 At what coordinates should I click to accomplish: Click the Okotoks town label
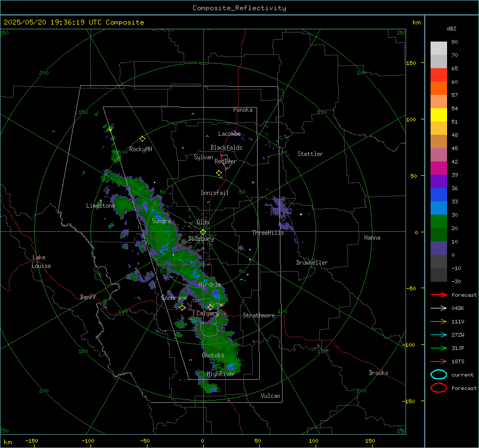pyautogui.click(x=213, y=355)
